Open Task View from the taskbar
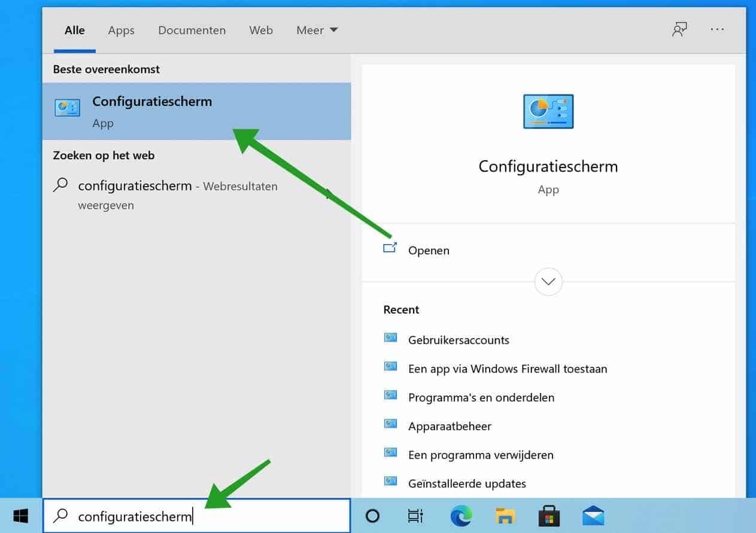Screen dimensions: 756x533 coord(415,515)
